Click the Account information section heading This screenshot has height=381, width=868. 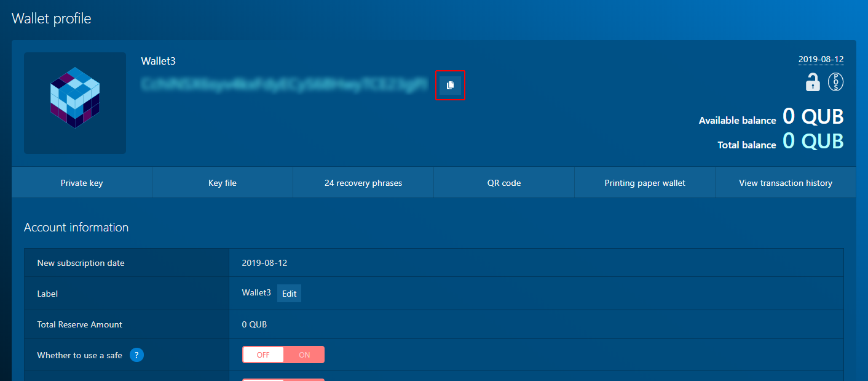(x=76, y=227)
